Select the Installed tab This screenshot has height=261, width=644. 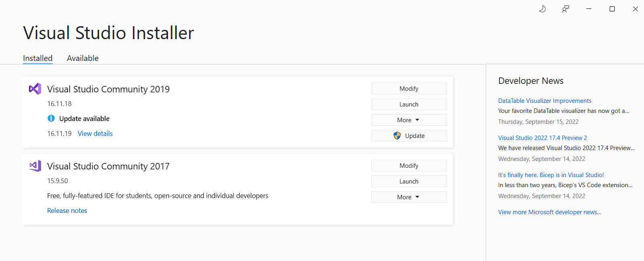coord(37,58)
